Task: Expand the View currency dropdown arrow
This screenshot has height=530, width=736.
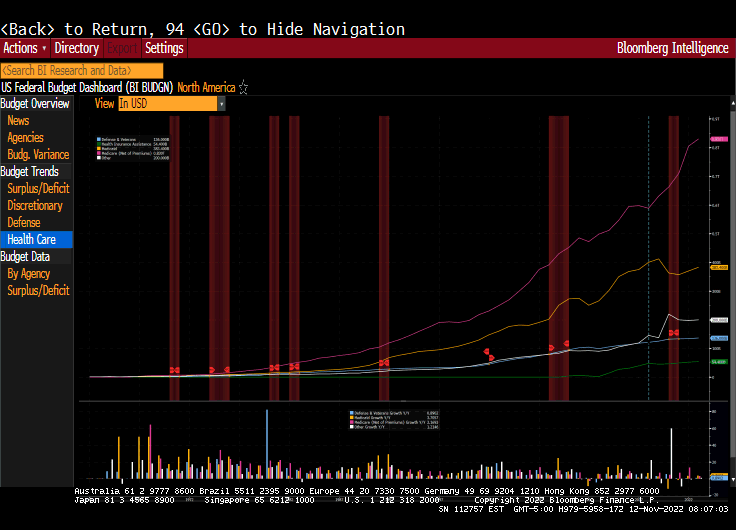Action: point(221,103)
